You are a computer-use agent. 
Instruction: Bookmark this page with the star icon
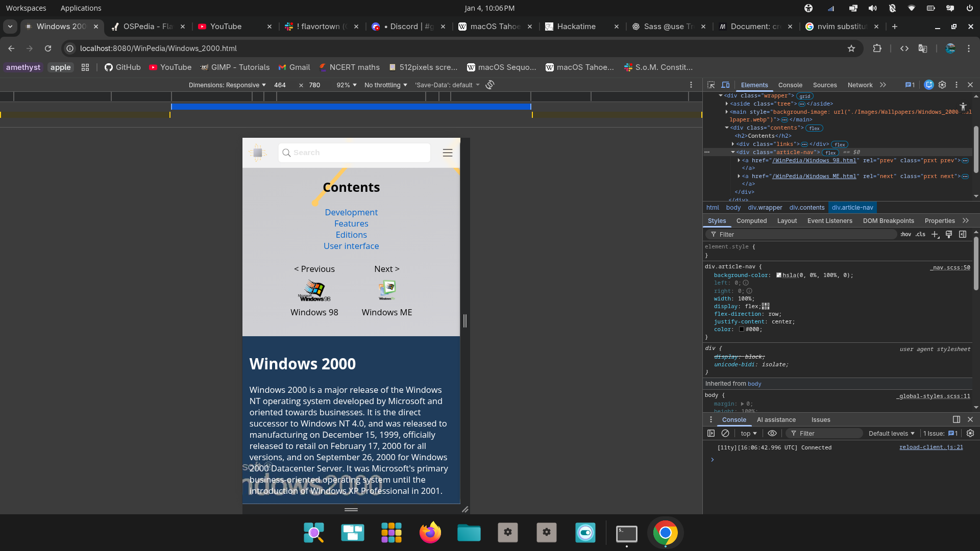point(851,48)
